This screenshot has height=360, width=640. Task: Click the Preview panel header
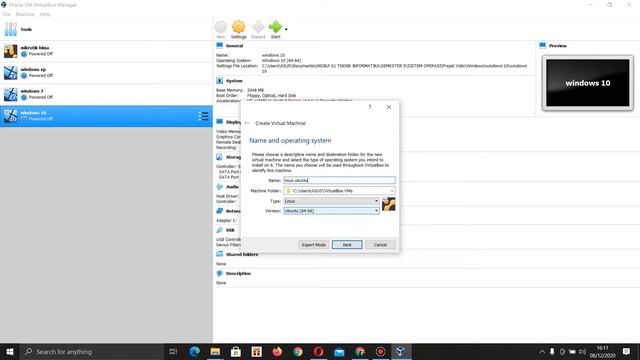coord(558,46)
